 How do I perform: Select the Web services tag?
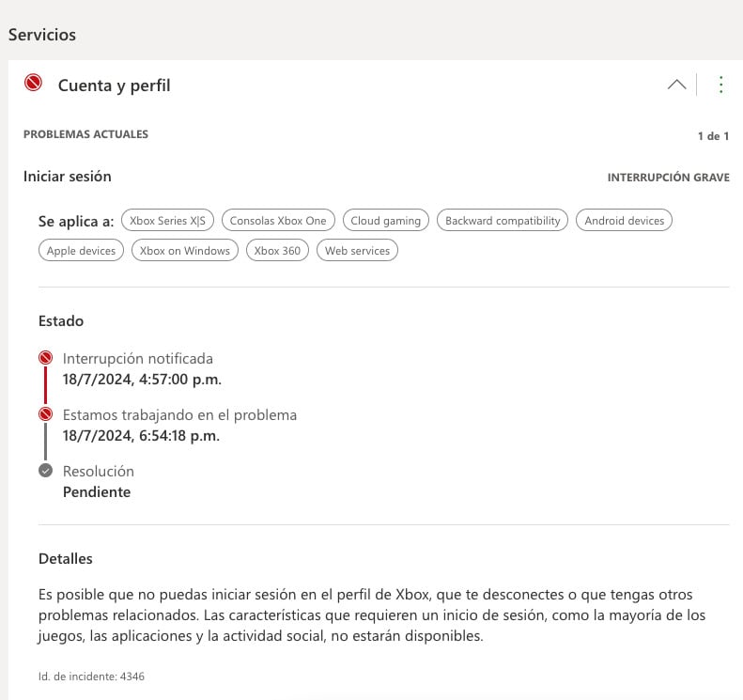(357, 251)
